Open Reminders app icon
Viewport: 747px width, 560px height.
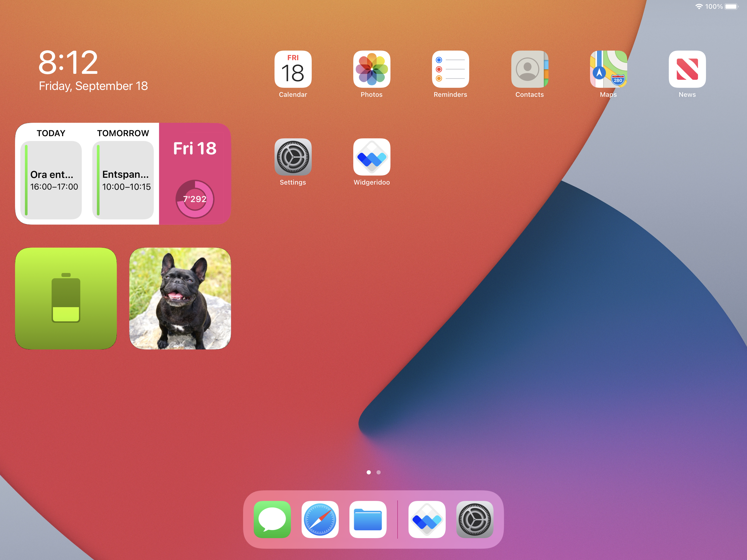450,69
